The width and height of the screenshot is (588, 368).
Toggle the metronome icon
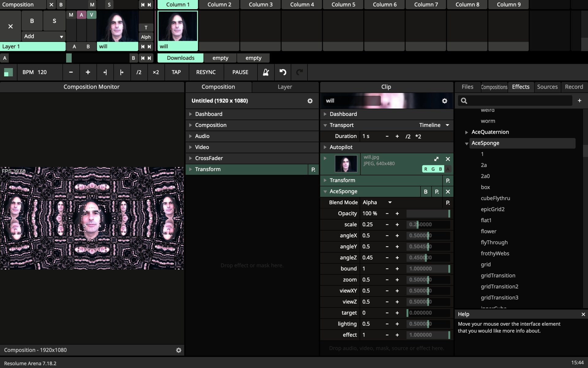click(266, 72)
